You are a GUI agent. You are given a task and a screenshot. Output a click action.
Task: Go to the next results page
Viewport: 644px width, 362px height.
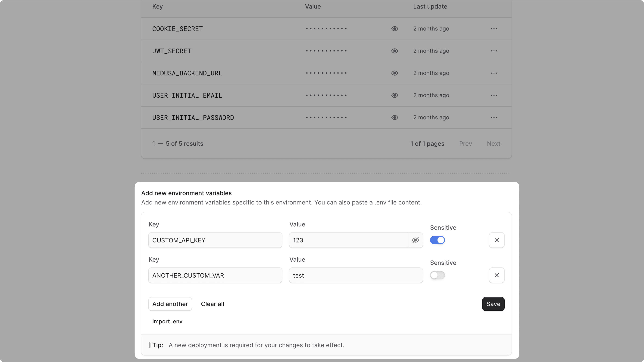click(493, 143)
